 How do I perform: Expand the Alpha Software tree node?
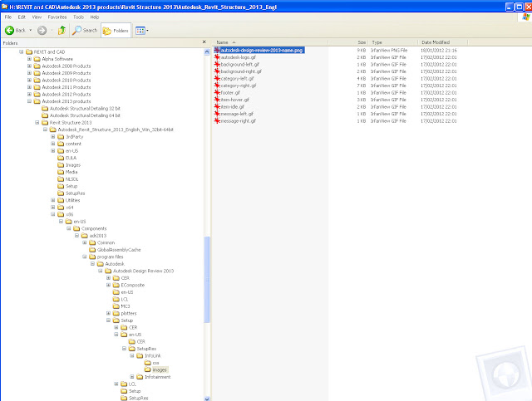pos(30,59)
